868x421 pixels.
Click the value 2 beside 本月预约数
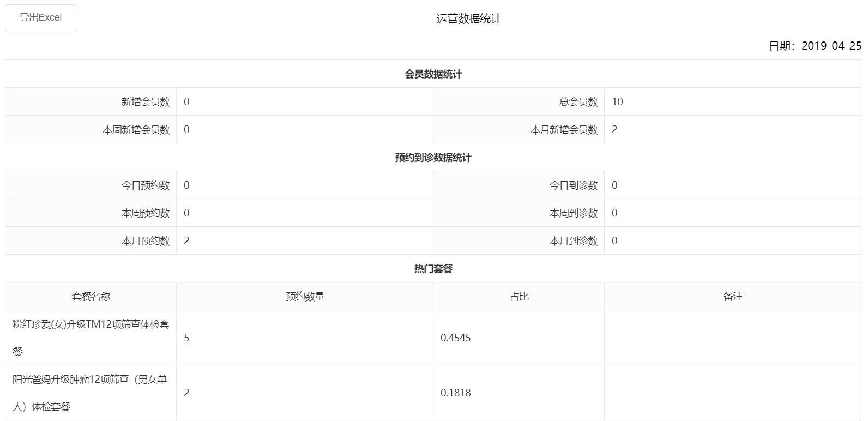tap(186, 241)
